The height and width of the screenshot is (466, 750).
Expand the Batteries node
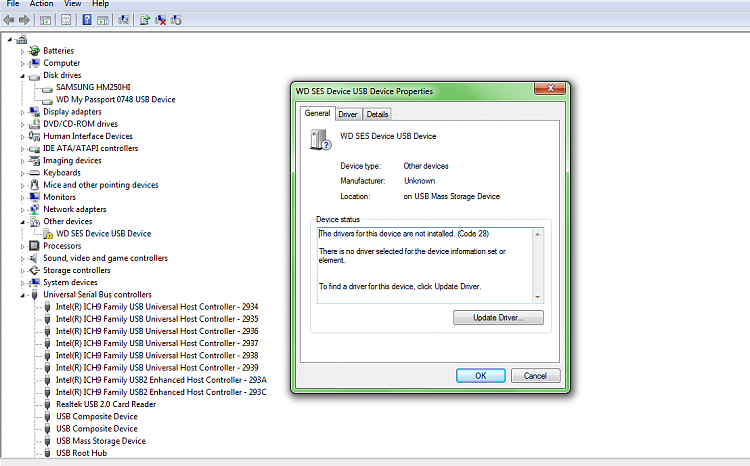pyautogui.click(x=22, y=51)
